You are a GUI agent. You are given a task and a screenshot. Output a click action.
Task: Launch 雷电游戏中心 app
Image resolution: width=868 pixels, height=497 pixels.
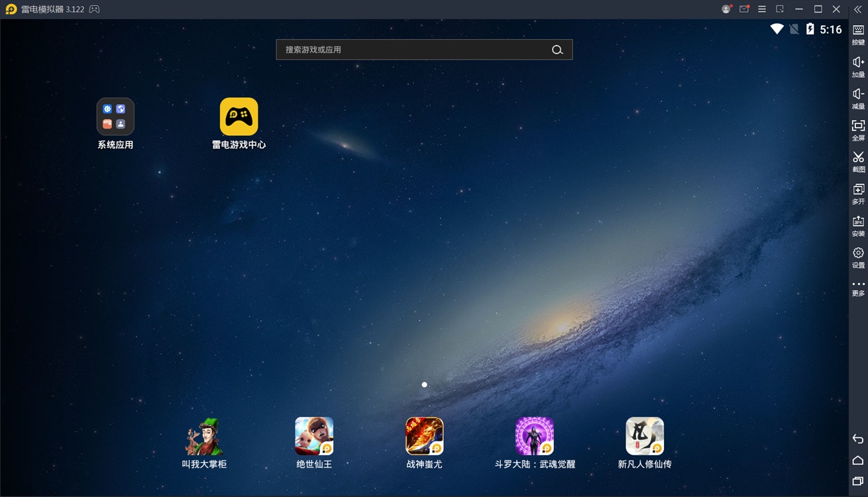[239, 117]
